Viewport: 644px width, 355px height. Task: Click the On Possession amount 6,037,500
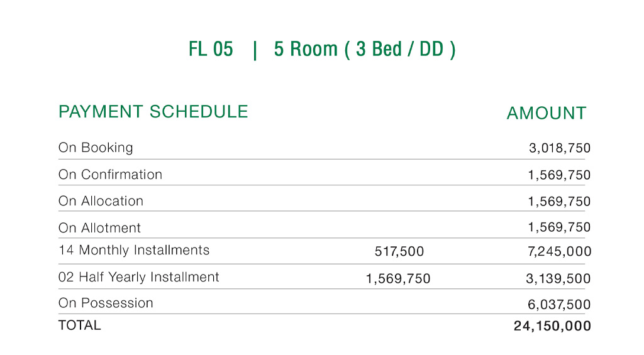coord(559,305)
